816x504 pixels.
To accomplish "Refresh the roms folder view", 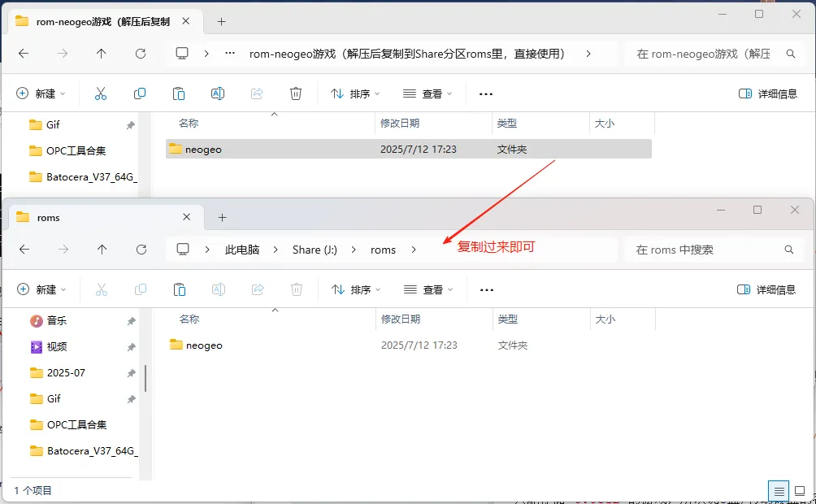I will click(141, 250).
